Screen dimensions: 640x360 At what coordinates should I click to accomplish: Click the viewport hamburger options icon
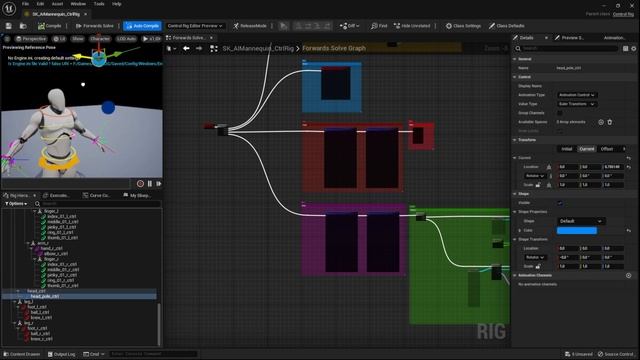7,39
